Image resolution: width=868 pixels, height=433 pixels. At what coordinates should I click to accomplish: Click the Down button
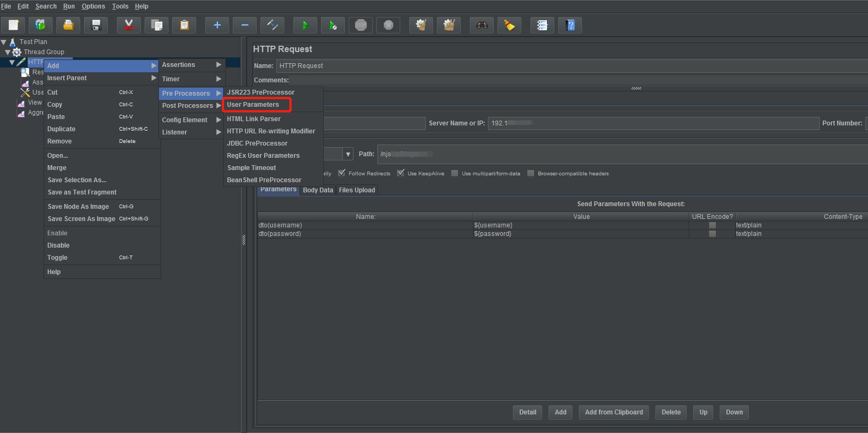pos(735,412)
